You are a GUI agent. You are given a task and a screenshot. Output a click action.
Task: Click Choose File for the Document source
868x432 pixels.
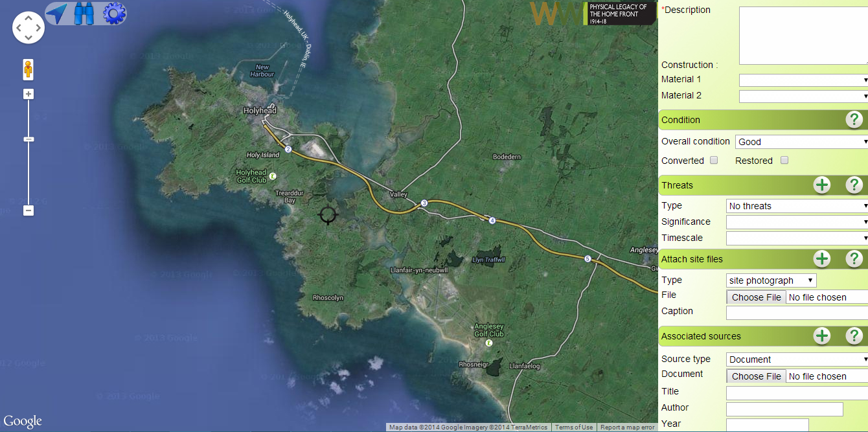point(755,376)
